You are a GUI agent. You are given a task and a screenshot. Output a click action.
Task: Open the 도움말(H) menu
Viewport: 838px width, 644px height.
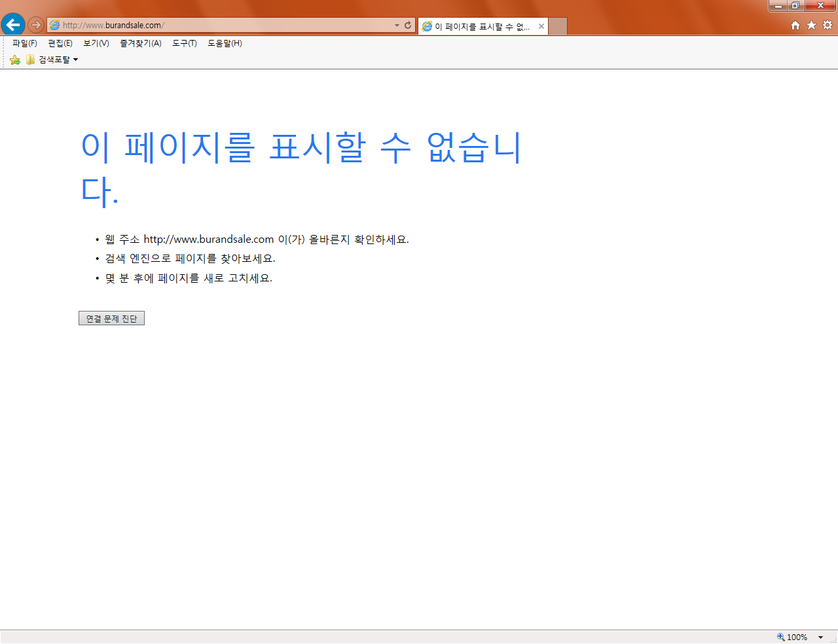pos(225,43)
